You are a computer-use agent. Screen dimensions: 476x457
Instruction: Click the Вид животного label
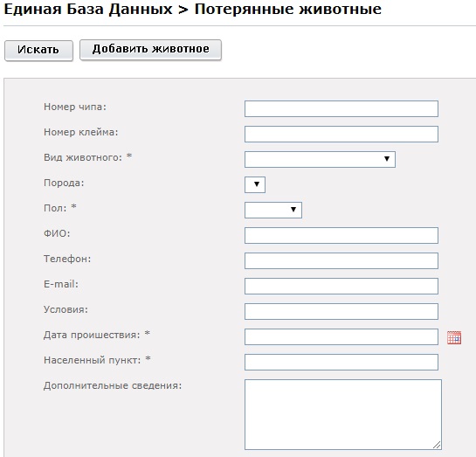point(83,157)
